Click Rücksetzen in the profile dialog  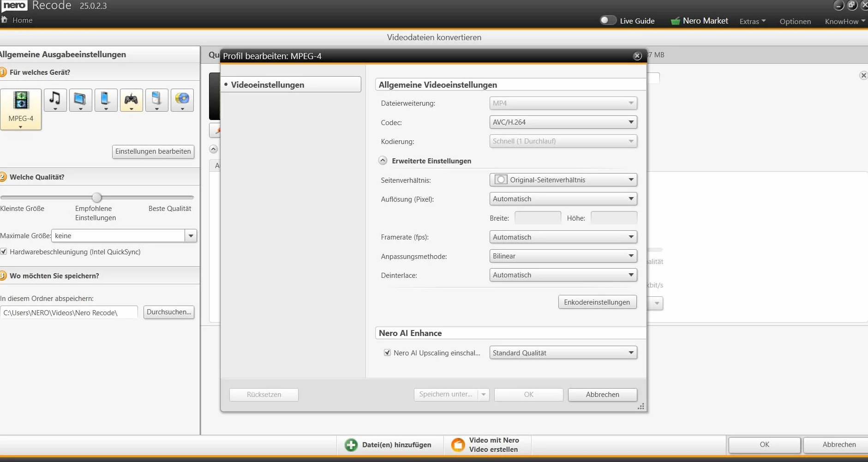pyautogui.click(x=264, y=395)
